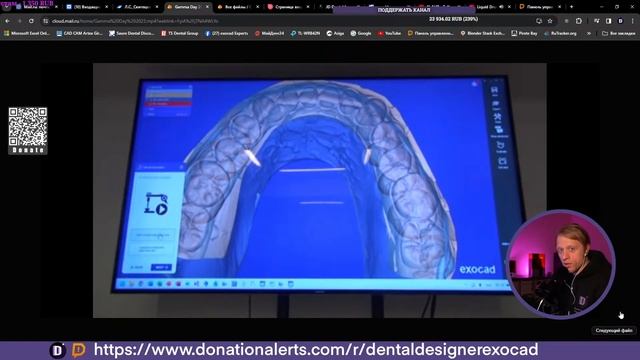The height and width of the screenshot is (360, 640).
Task: Close the Gamma Day tab
Action: (207, 7)
